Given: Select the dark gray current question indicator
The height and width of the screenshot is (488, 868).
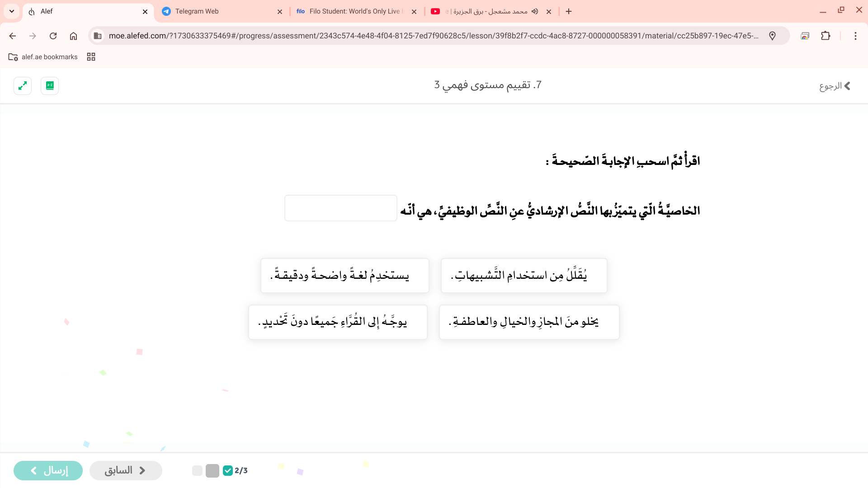Looking at the screenshot, I should (212, 470).
